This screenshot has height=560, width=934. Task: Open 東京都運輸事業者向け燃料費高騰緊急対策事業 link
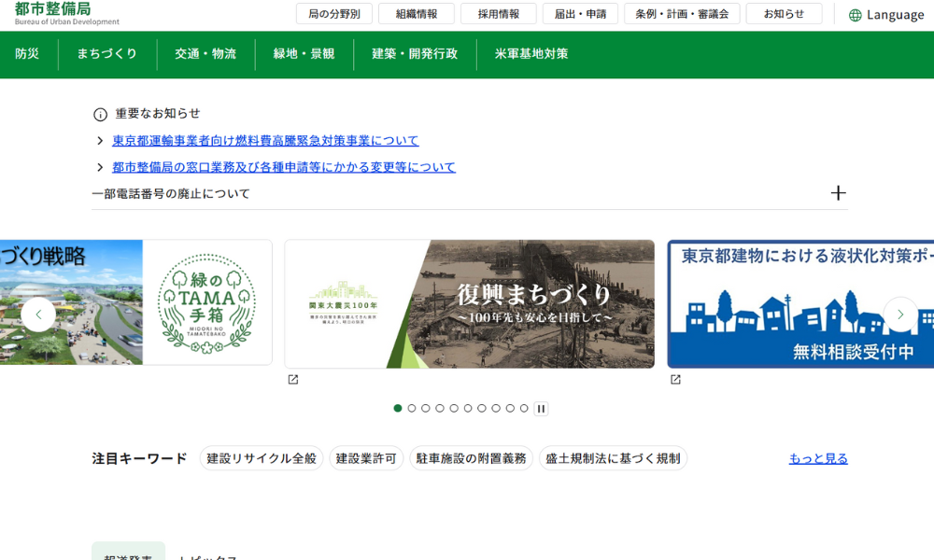[x=265, y=140]
